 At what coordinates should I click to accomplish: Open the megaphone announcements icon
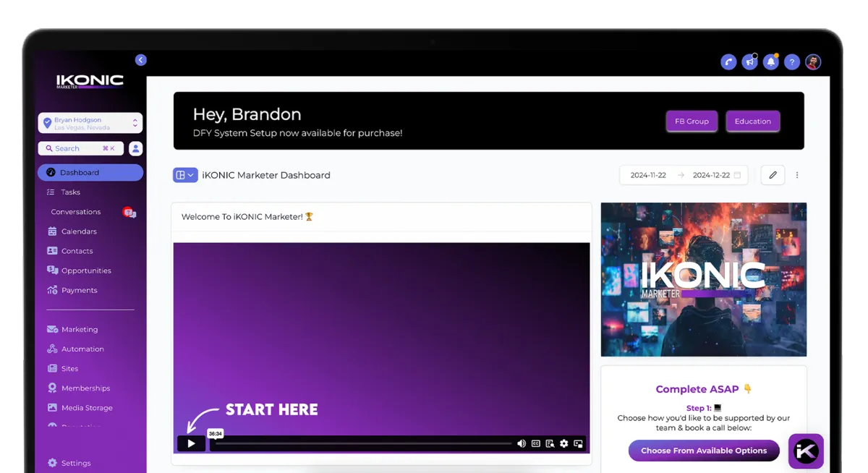tap(749, 62)
